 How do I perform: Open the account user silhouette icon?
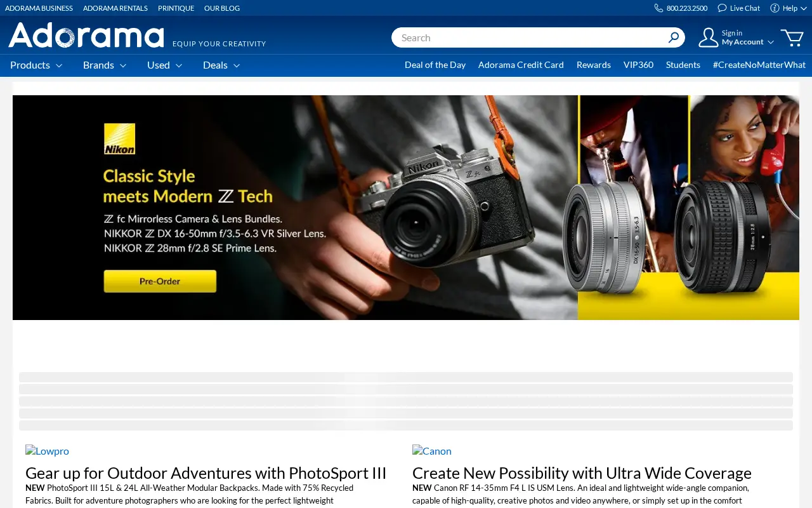[708, 37]
